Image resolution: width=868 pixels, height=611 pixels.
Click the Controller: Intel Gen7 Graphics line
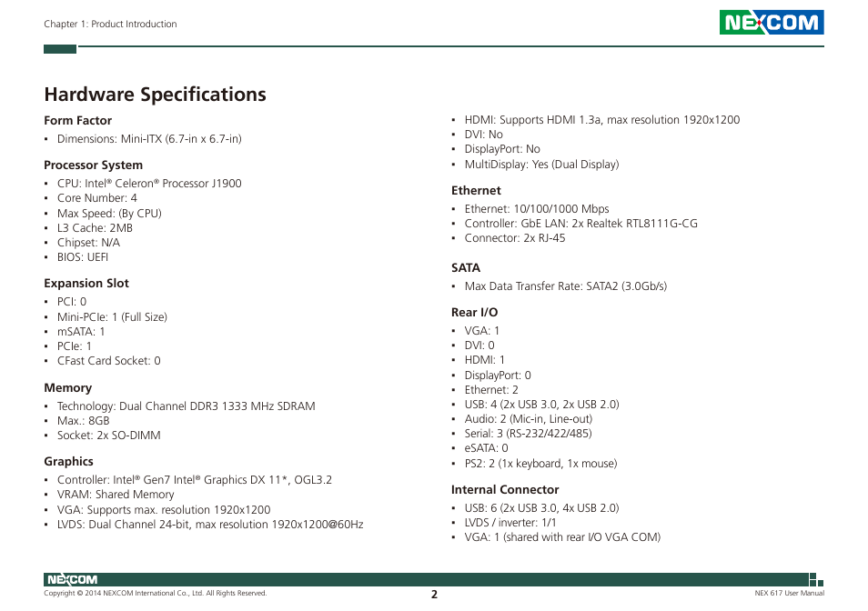[195, 480]
